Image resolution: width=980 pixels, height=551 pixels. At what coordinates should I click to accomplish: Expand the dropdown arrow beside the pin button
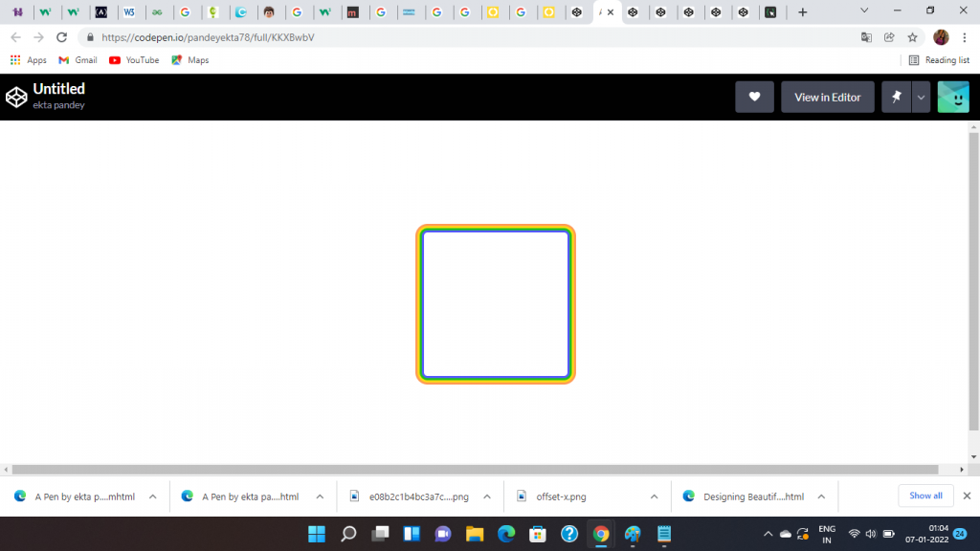pos(921,97)
